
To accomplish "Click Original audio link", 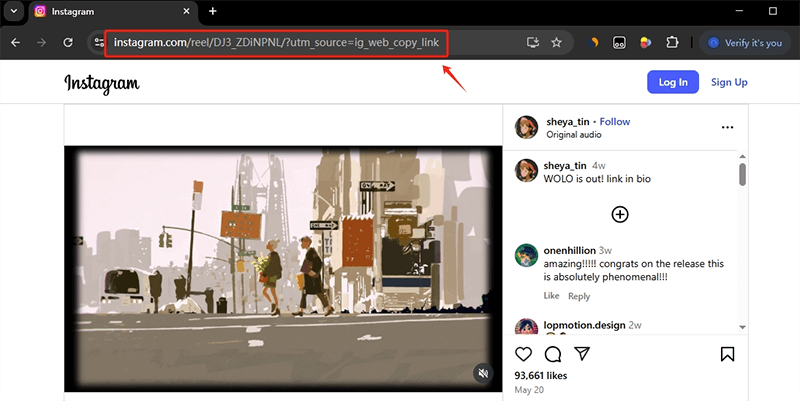I will point(573,135).
